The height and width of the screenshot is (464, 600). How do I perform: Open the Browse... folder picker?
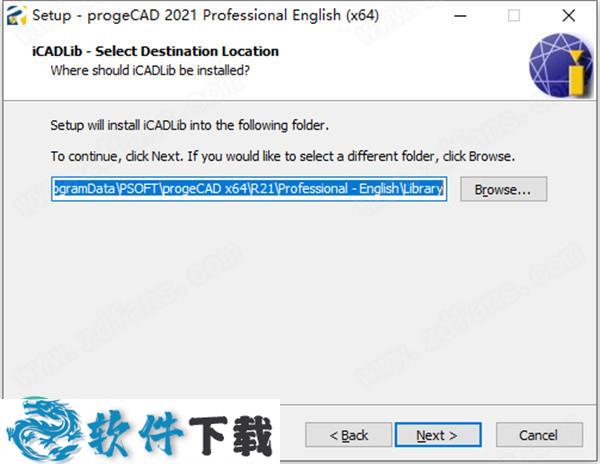point(503,189)
